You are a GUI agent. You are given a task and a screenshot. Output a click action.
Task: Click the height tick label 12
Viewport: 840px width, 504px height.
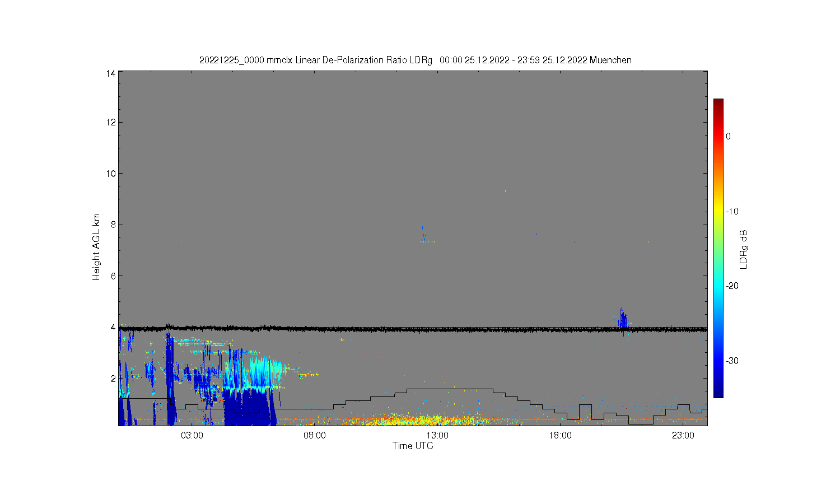(x=111, y=122)
